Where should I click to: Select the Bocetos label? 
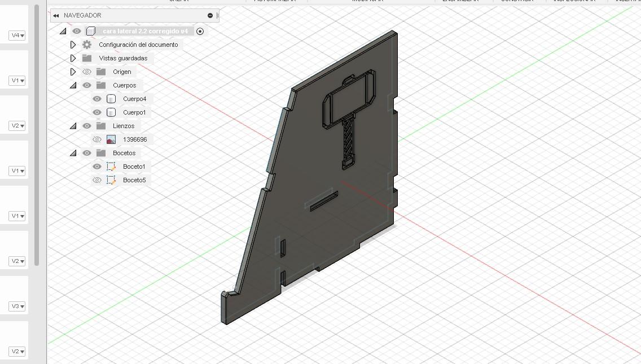pos(124,153)
